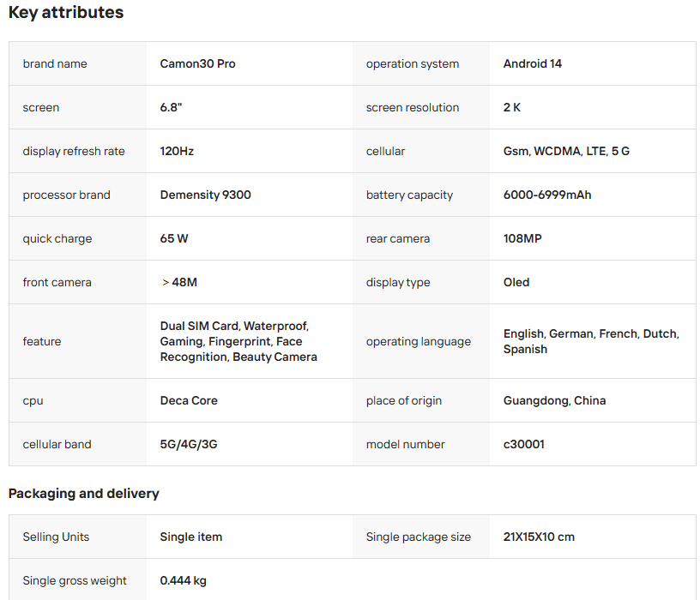Click the Packaging and delivery heading
The image size is (700, 600).
click(x=83, y=494)
